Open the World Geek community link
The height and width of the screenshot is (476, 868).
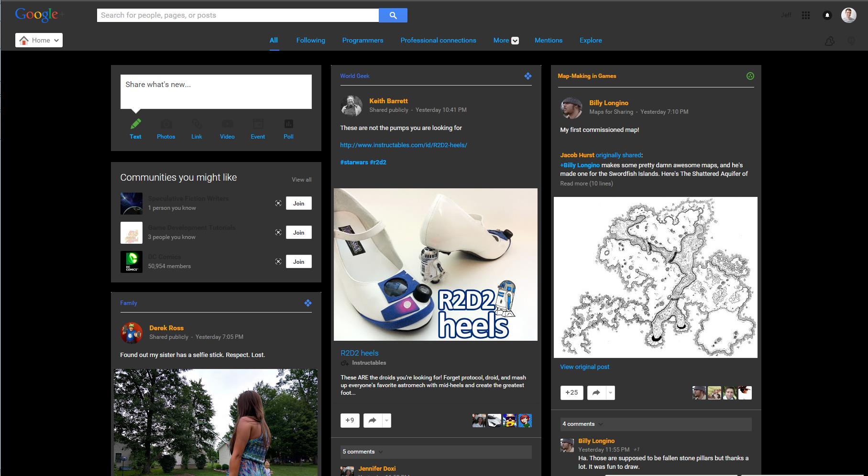(x=355, y=76)
